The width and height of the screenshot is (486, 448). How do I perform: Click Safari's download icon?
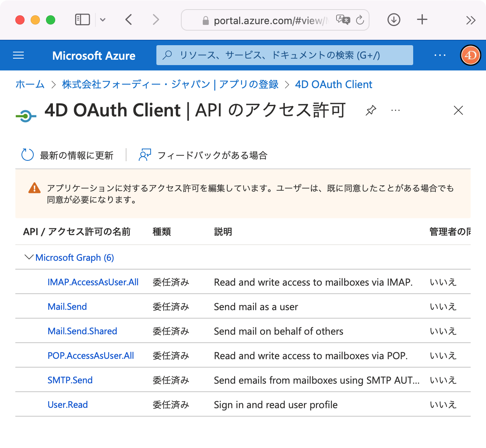[x=393, y=20]
